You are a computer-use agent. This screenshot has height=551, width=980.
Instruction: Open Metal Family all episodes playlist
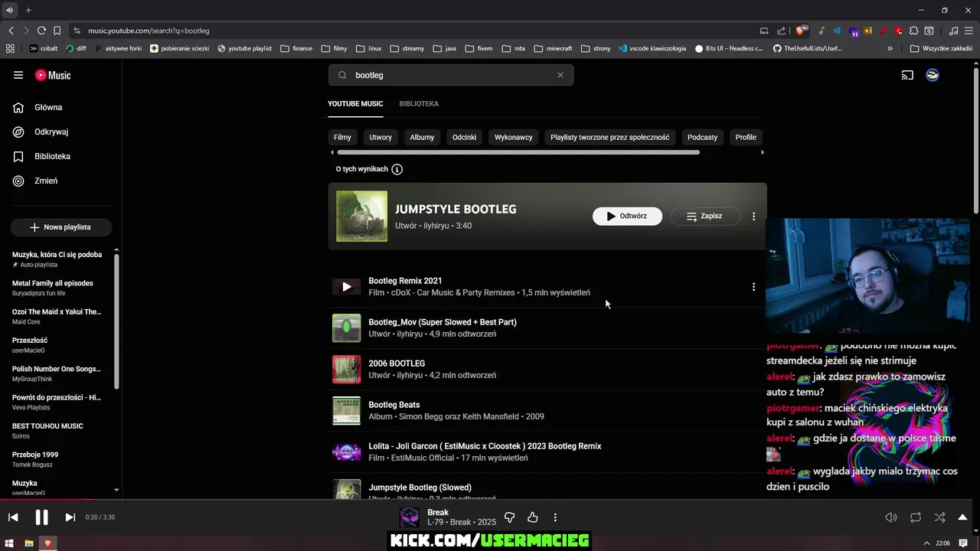coord(57,288)
